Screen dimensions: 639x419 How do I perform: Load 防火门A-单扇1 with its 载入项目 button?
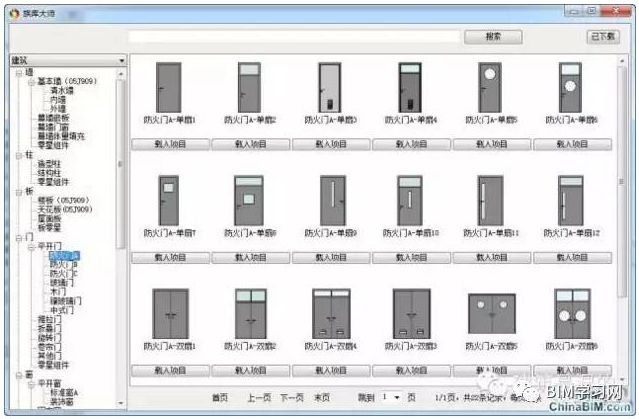tap(170, 144)
